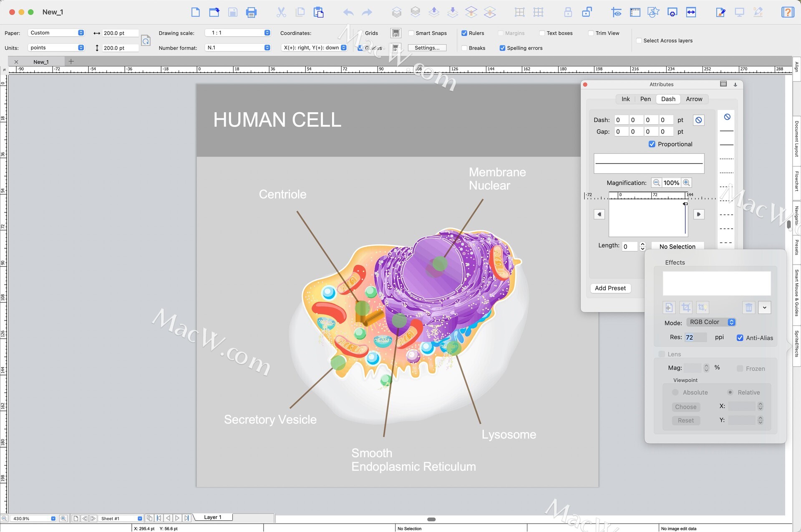Screen dimensions: 801x532
Task: Click the Settings... button
Action: [x=427, y=48]
